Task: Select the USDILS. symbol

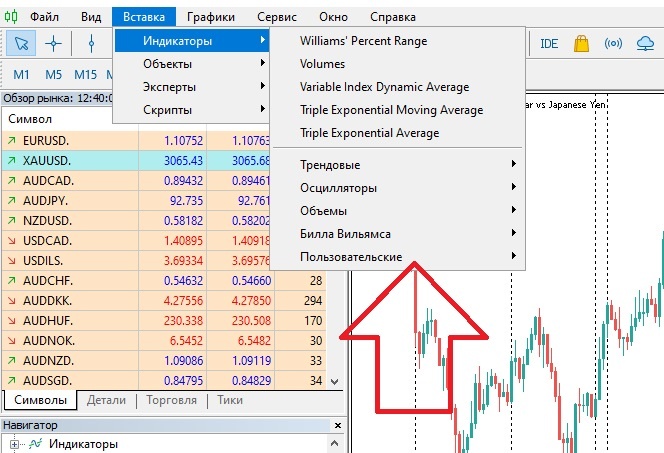Action: pos(43,260)
